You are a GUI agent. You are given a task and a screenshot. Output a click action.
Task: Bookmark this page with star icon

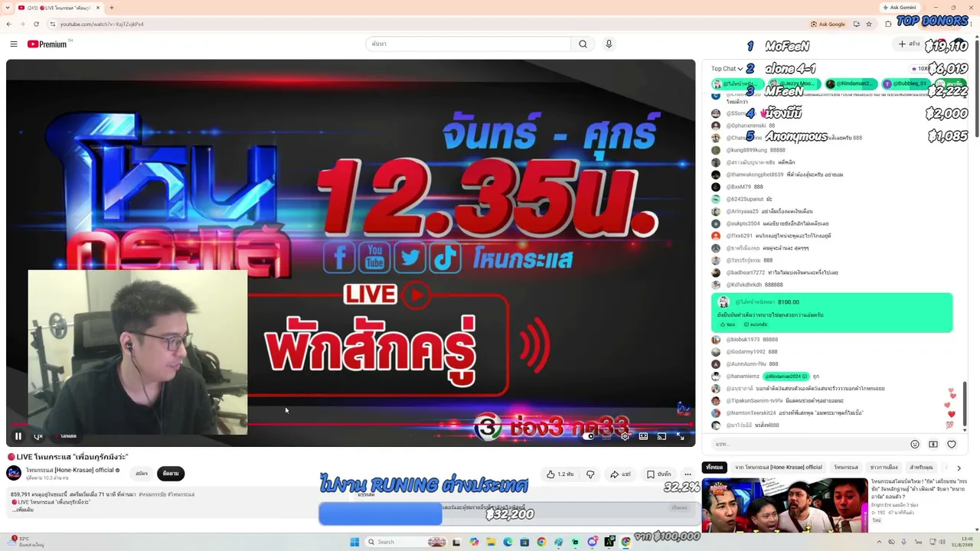click(869, 24)
